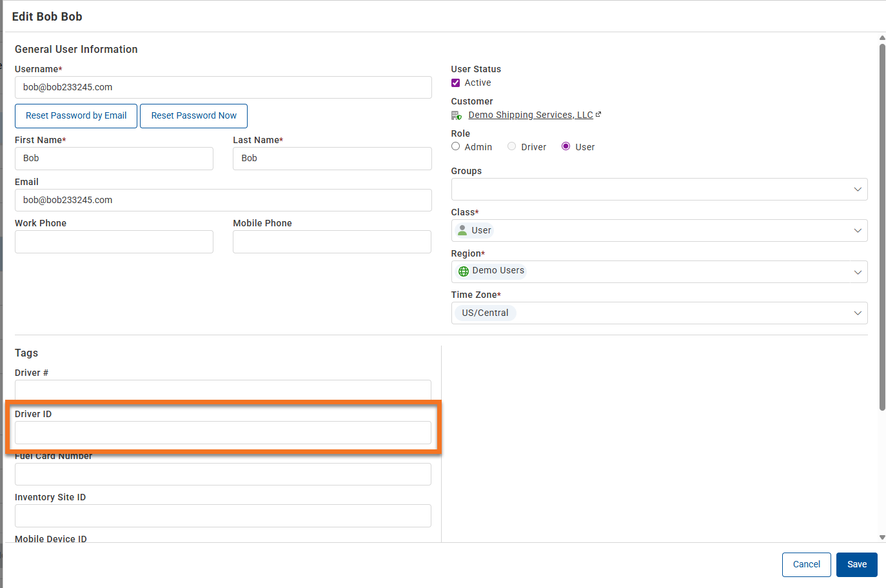The image size is (886, 588).
Task: Click the Work Phone field
Action: [114, 242]
